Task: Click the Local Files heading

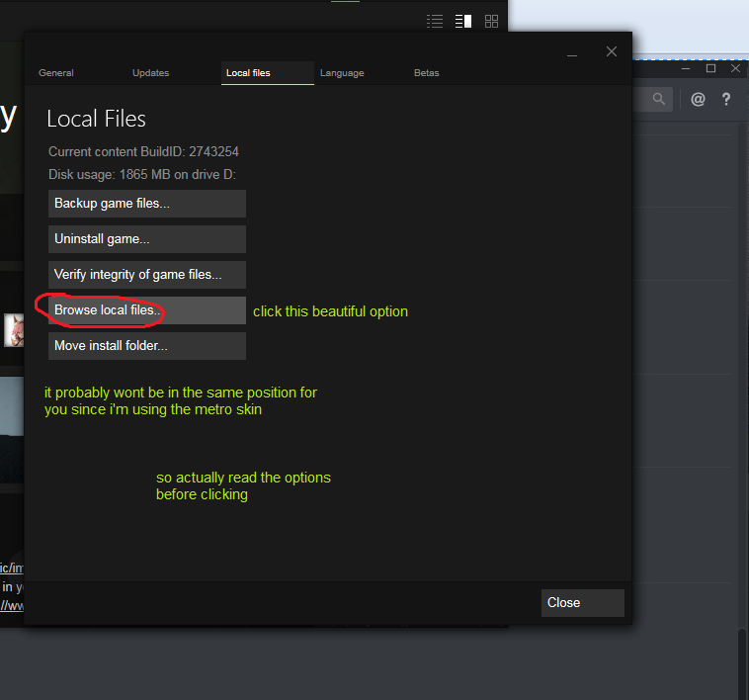Action: (96, 119)
